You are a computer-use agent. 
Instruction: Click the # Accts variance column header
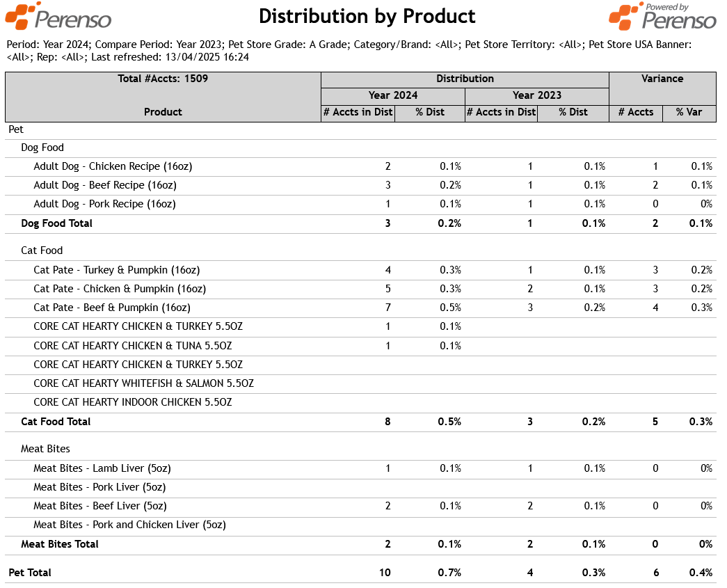tap(636, 112)
